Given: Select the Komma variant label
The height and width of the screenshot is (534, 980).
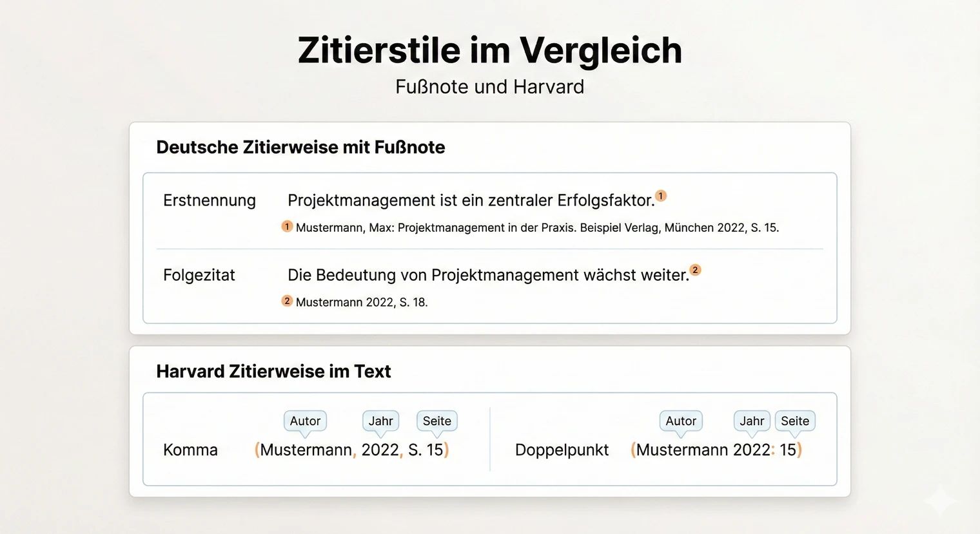Looking at the screenshot, I should pyautogui.click(x=190, y=450).
